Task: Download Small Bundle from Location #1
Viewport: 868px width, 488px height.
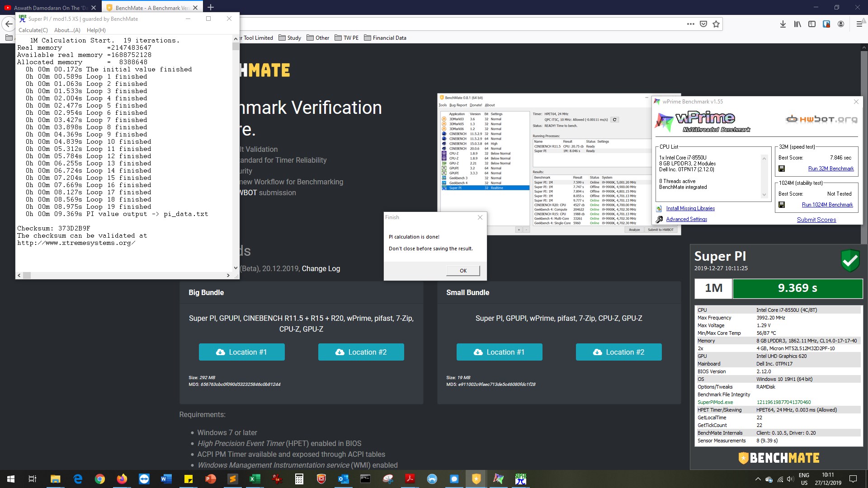Action: 500,352
